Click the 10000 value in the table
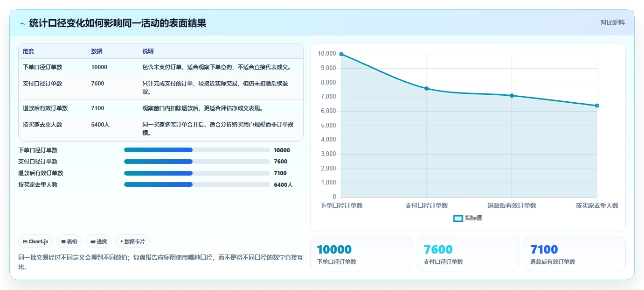 [x=99, y=67]
